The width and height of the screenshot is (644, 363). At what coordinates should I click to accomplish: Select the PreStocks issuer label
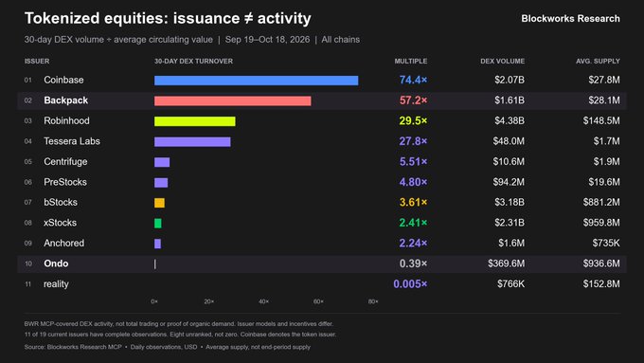tap(65, 182)
